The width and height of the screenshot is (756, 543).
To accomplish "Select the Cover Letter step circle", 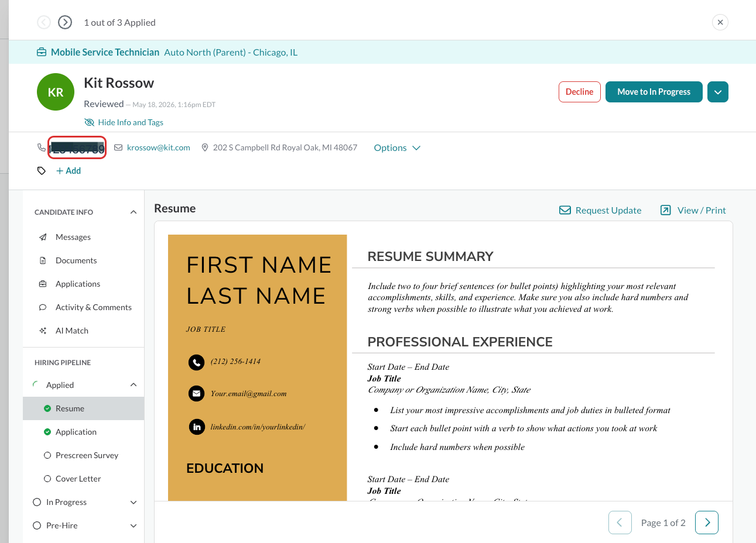I will click(47, 479).
